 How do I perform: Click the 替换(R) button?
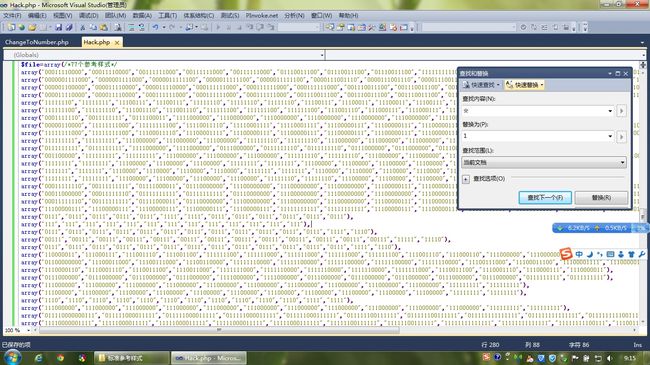pos(601,197)
